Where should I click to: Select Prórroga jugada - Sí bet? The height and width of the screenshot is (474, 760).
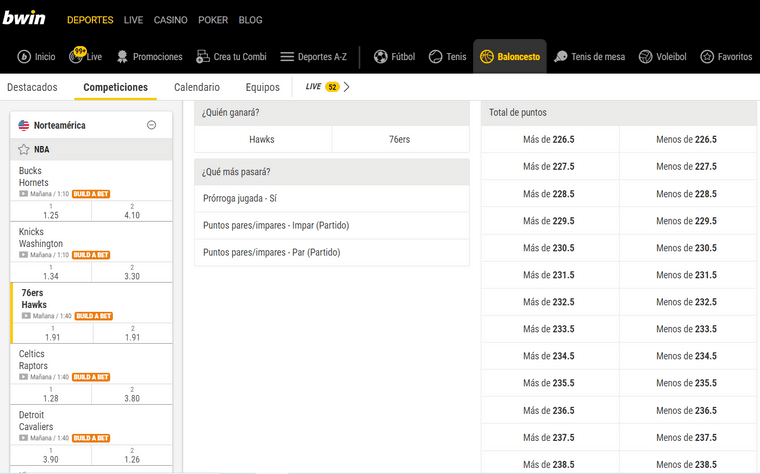coord(332,199)
